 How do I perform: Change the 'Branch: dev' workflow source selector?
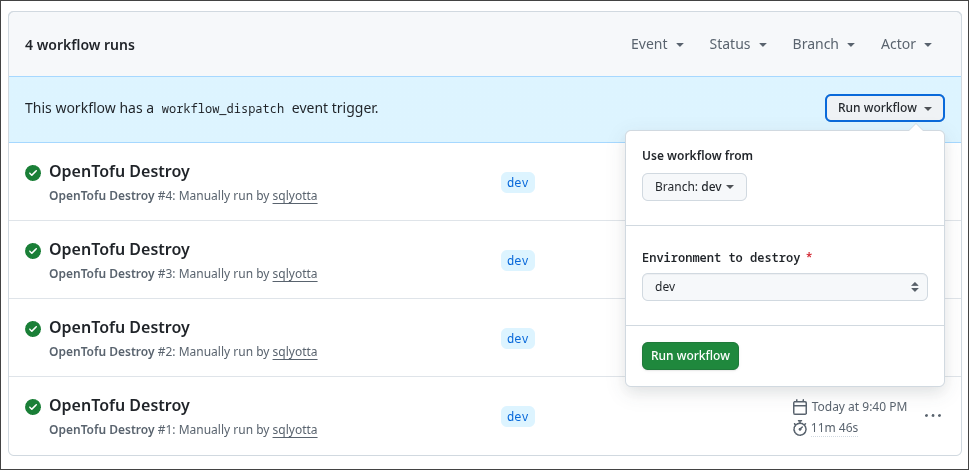coord(694,187)
